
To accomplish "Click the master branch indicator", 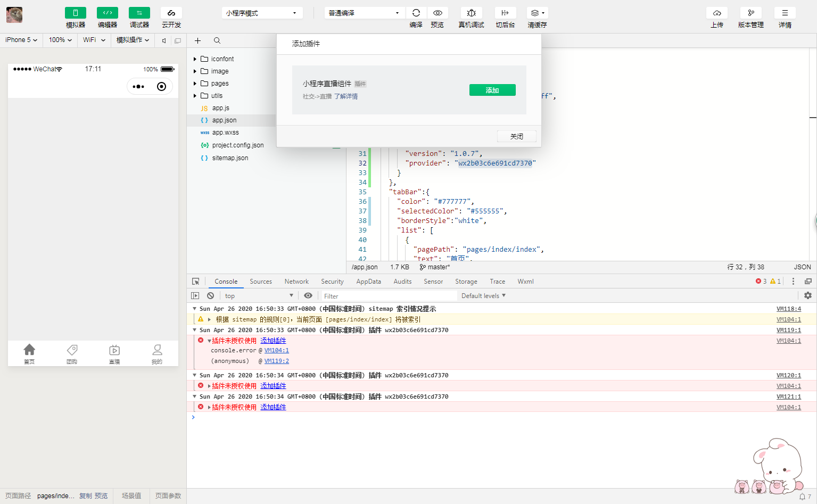I will 435,267.
